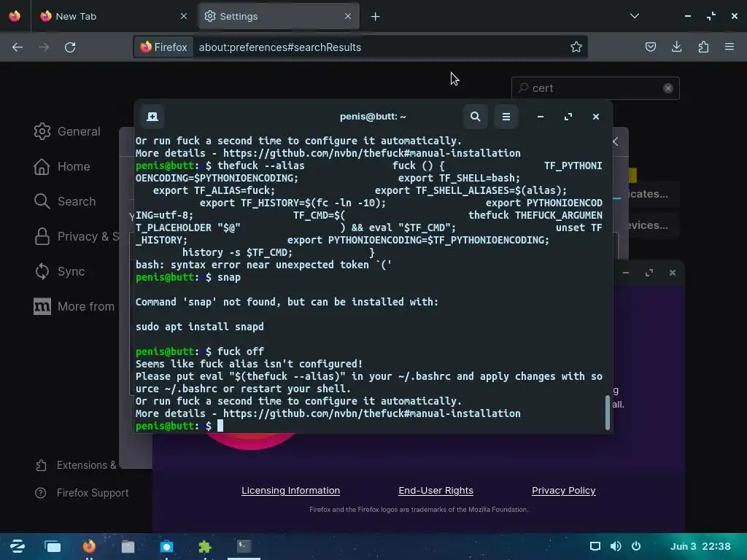Open Licensing Information link

290,491
